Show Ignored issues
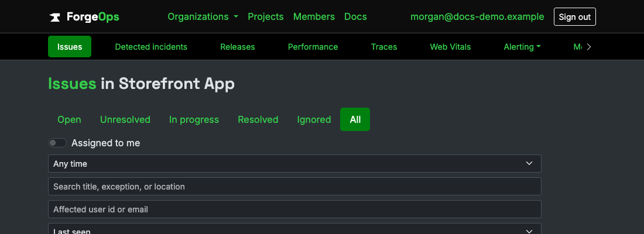 314,119
